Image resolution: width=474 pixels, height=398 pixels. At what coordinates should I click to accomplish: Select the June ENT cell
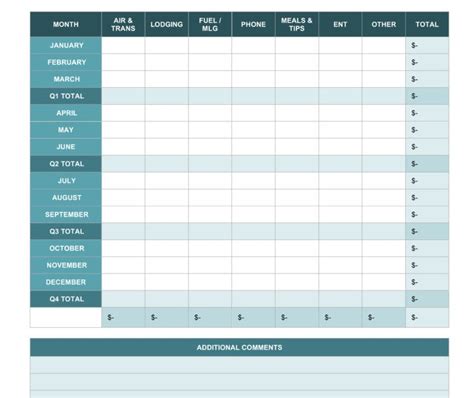tap(340, 147)
